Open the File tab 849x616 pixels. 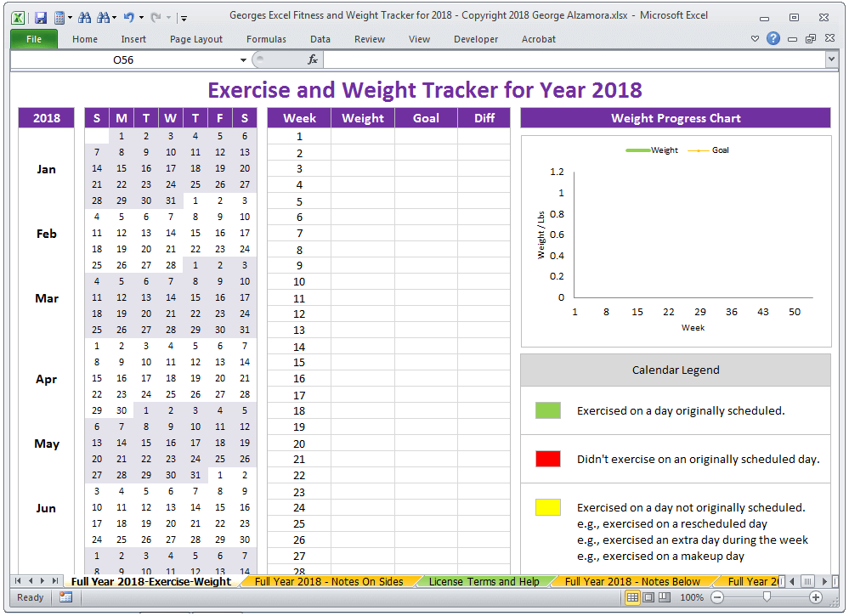[34, 39]
